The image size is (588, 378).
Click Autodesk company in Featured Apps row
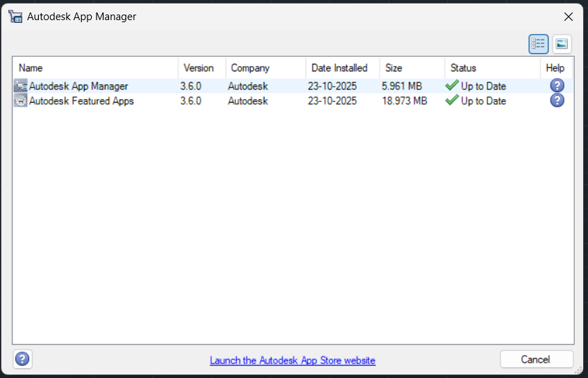click(x=248, y=101)
